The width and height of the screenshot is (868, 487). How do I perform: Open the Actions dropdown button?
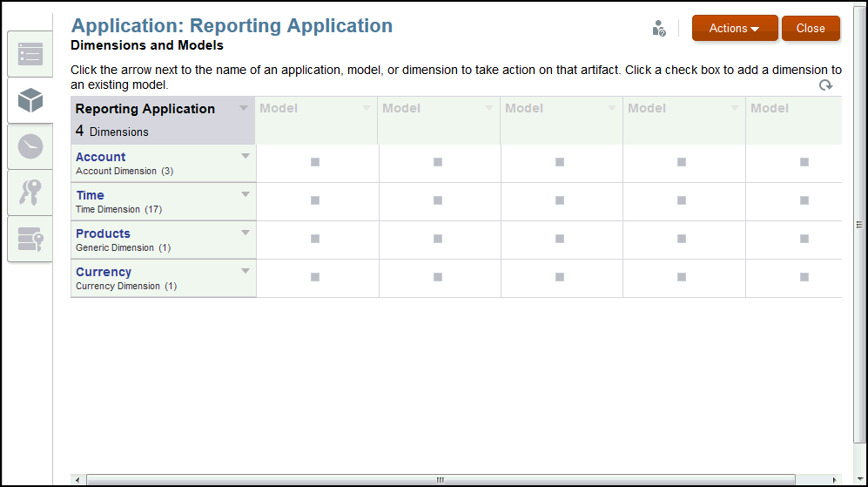(735, 28)
